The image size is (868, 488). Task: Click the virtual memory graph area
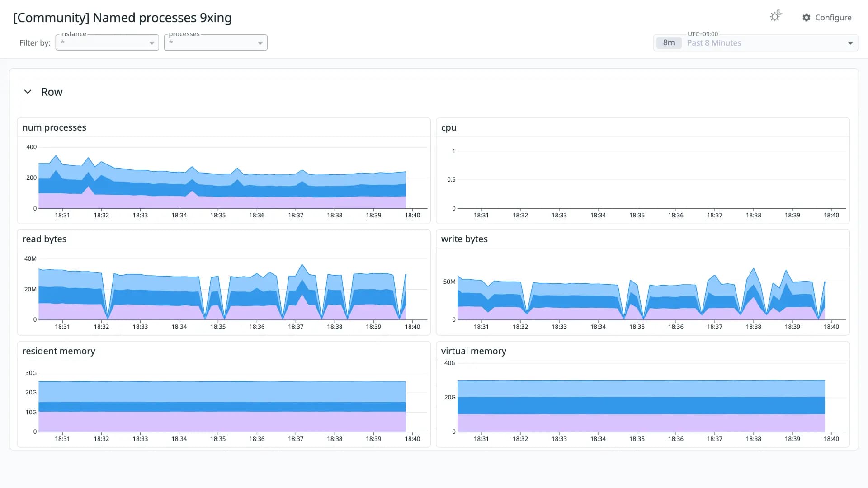pos(651,398)
